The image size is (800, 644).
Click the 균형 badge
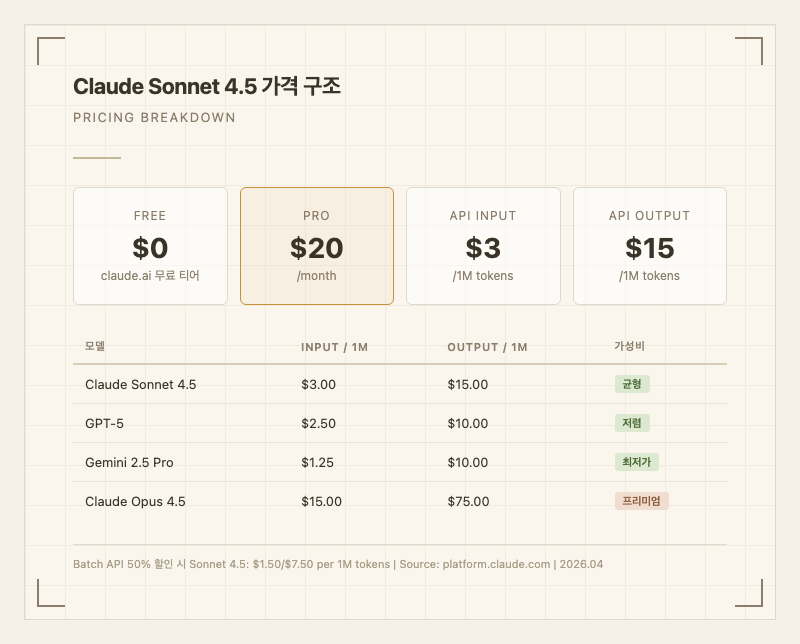point(632,384)
